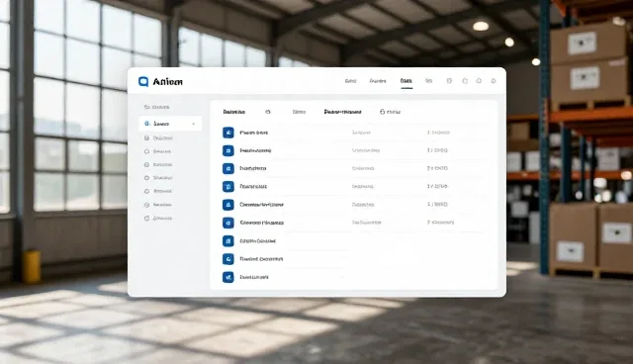Click the blue icon of the last list row

tap(228, 277)
